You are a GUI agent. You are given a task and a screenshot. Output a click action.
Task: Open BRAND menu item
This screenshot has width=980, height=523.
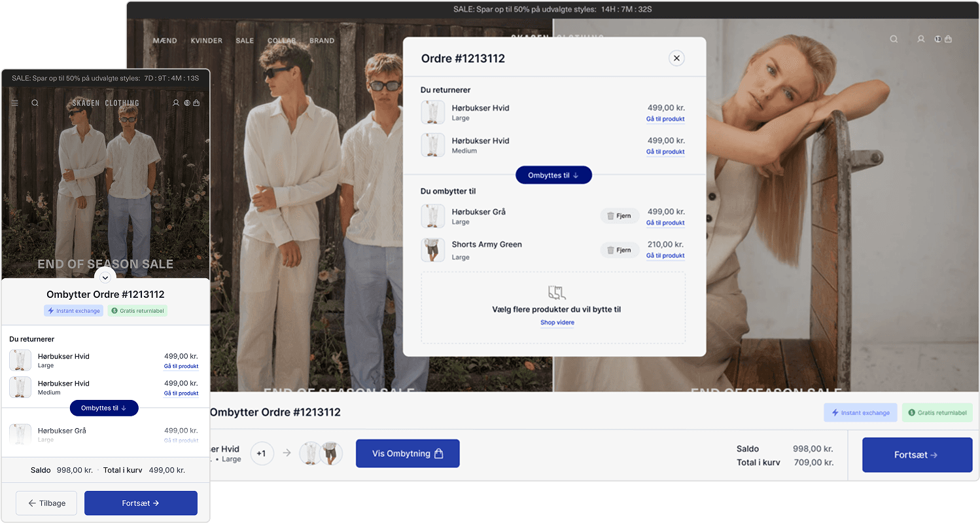click(322, 41)
